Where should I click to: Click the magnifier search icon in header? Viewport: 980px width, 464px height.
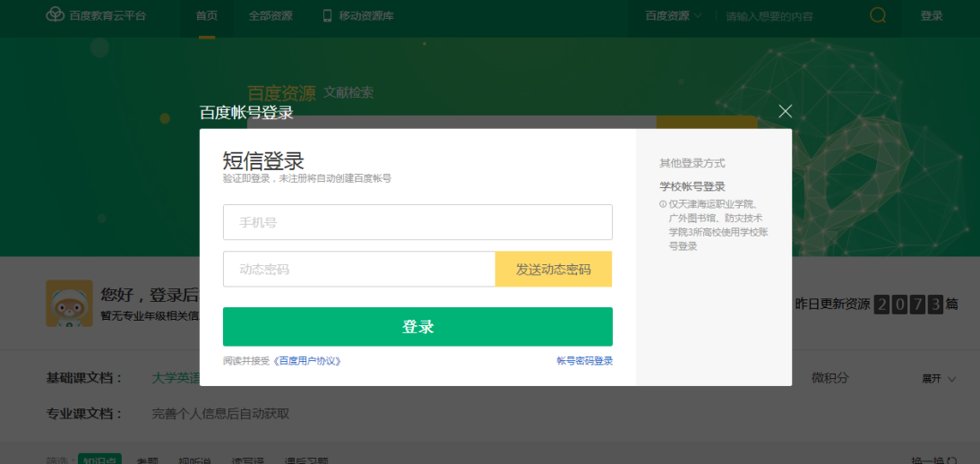click(878, 15)
